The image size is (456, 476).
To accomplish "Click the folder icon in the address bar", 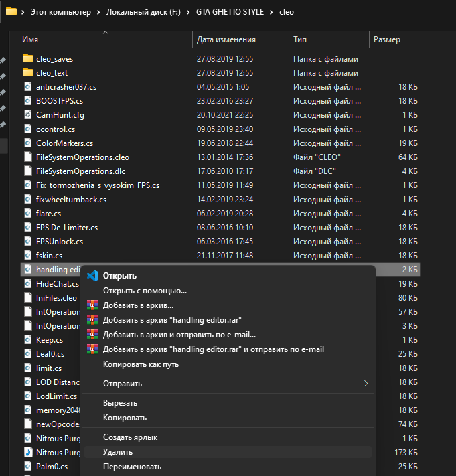I will click(11, 11).
